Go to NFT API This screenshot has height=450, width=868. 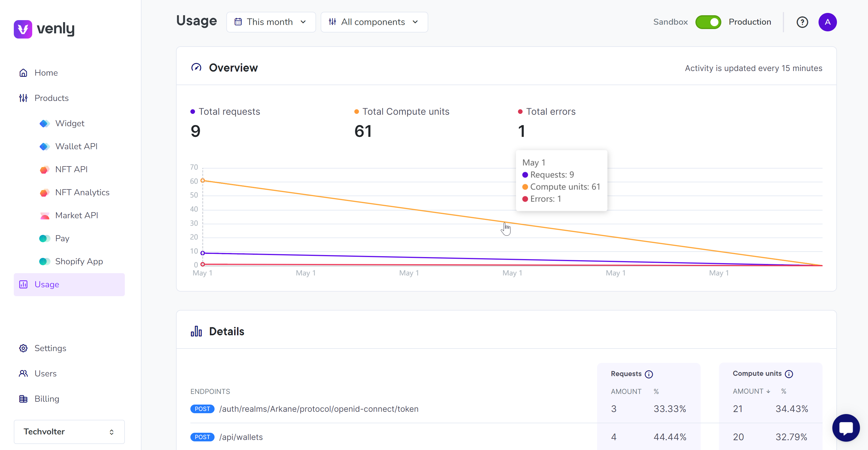pyautogui.click(x=71, y=169)
